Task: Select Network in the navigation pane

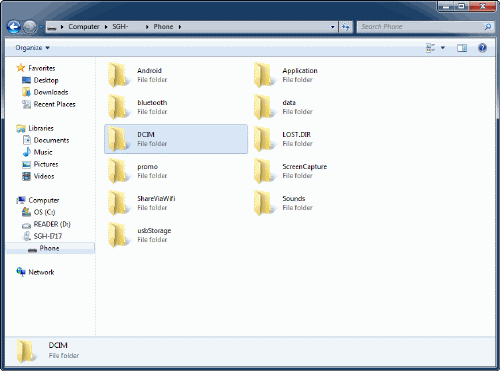Action: click(41, 272)
